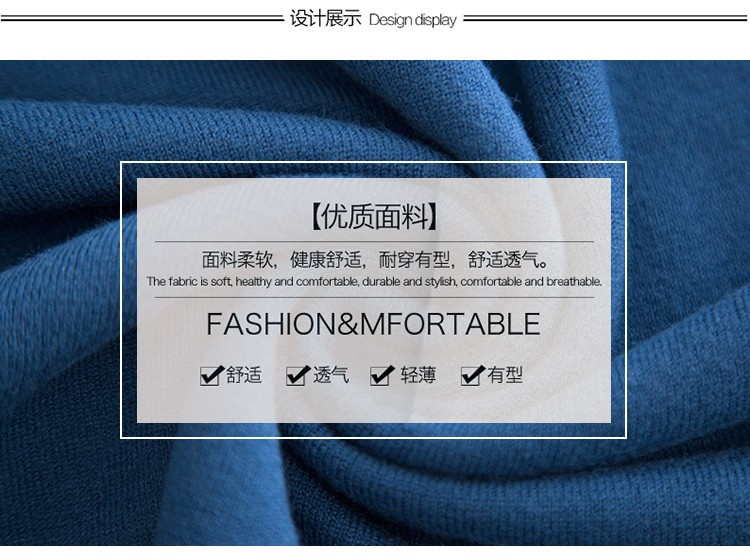This screenshot has width=750, height=559.
Task: Click the FASHION&MFORTABLE headline text
Action: [374, 324]
